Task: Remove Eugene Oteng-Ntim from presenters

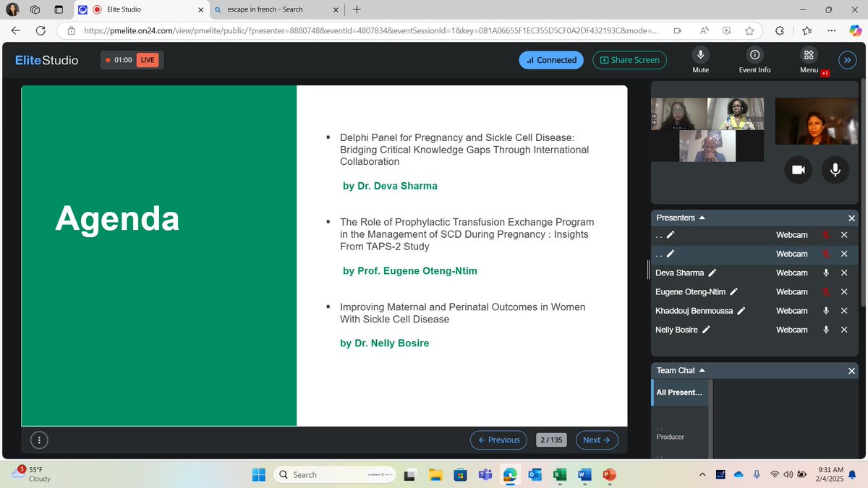Action: click(843, 291)
